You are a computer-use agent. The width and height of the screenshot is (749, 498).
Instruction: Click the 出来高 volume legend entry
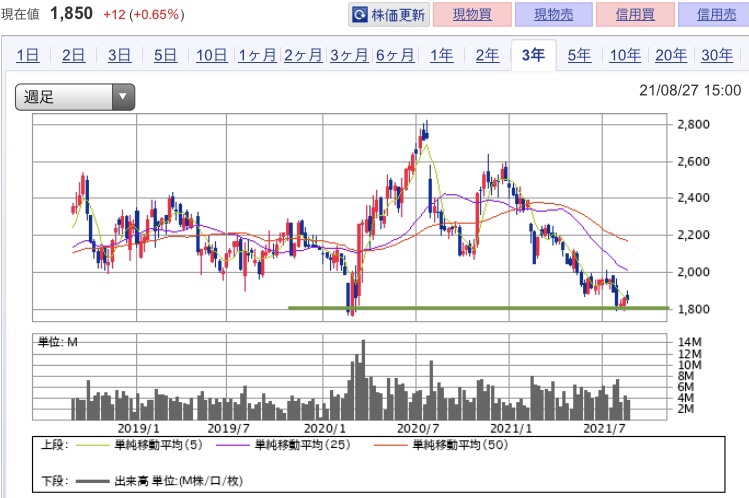[159, 481]
